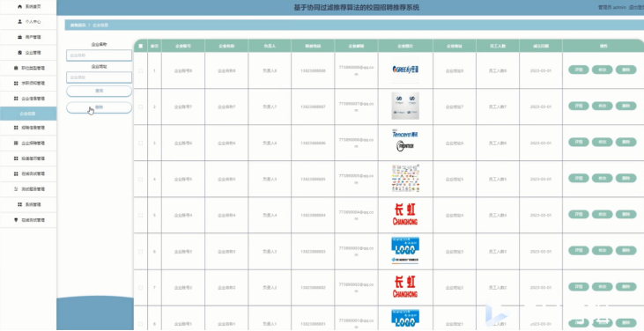Click the 企业地址4 cell
644x331 pixels.
(455, 216)
